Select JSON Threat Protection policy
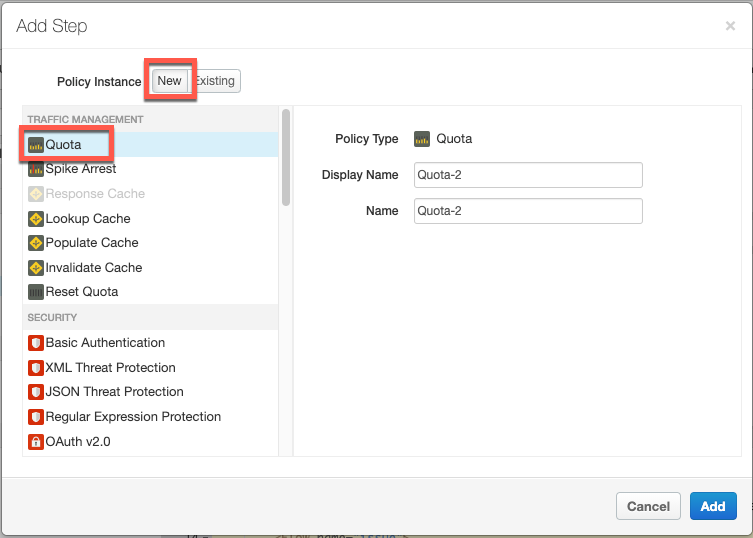Screen dimensions: 753x538 click(x=114, y=392)
